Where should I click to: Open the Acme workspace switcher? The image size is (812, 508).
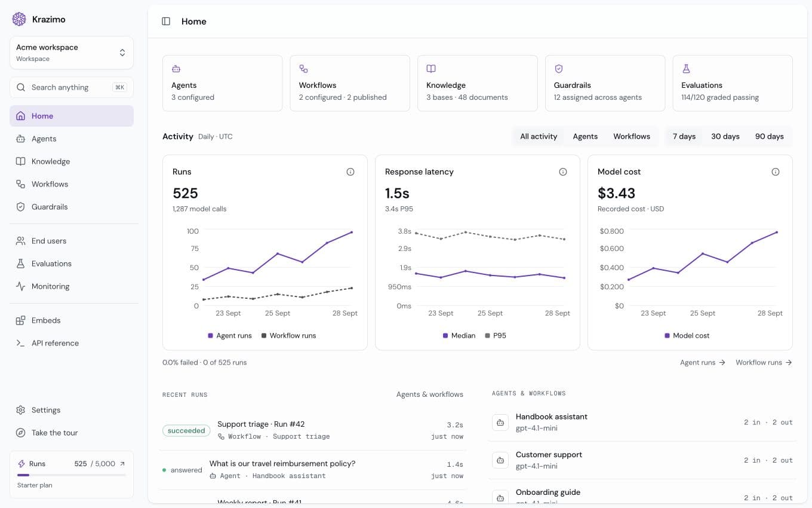(72, 53)
